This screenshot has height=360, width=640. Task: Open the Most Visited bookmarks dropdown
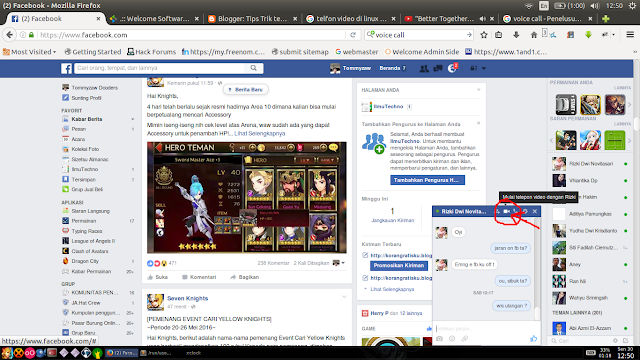click(29, 52)
